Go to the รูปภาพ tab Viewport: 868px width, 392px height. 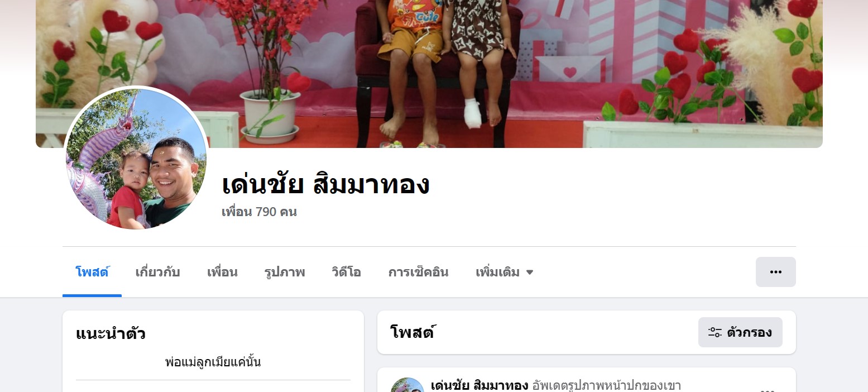click(x=285, y=273)
